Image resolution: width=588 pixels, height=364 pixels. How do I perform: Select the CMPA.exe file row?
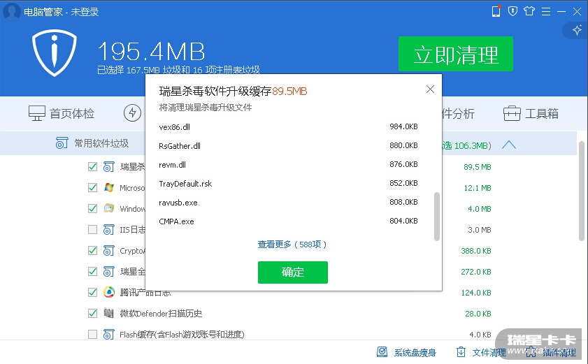(288, 221)
